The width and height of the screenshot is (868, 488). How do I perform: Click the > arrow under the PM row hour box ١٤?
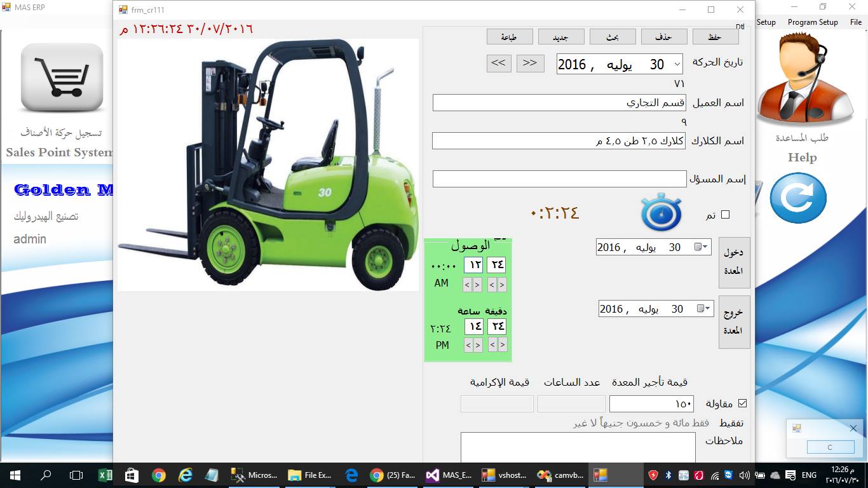(478, 345)
